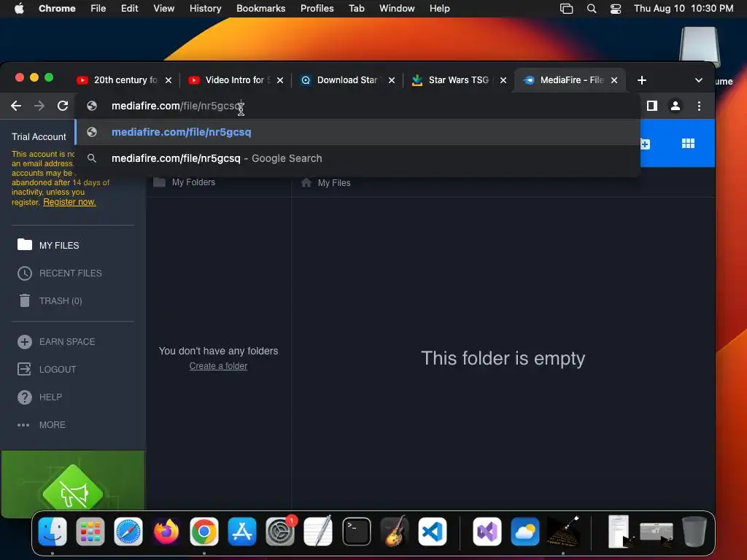Image resolution: width=747 pixels, height=560 pixels.
Task: Close the 20th century fox tab
Action: (169, 80)
